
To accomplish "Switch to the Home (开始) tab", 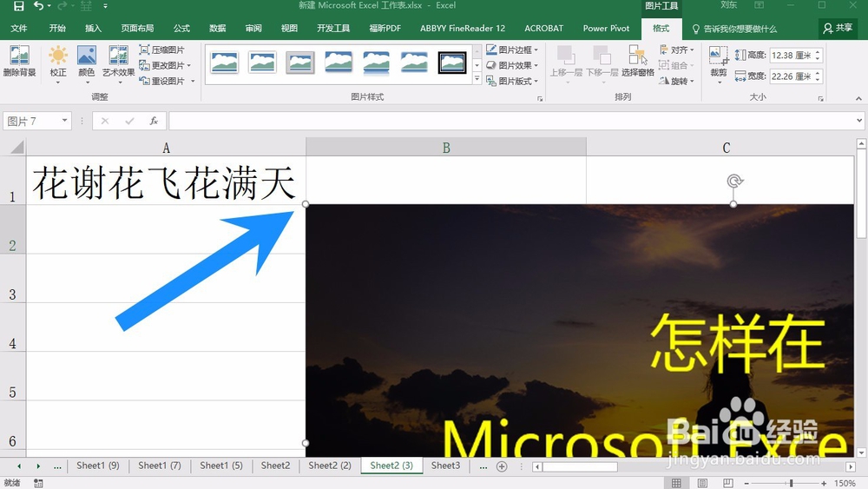I will point(57,29).
